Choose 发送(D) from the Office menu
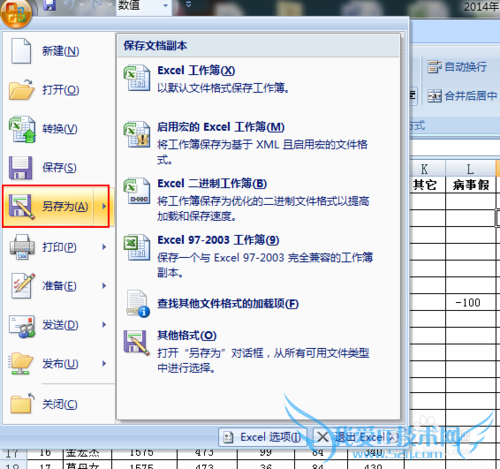Viewport: 500px width, 469px height. (59, 325)
